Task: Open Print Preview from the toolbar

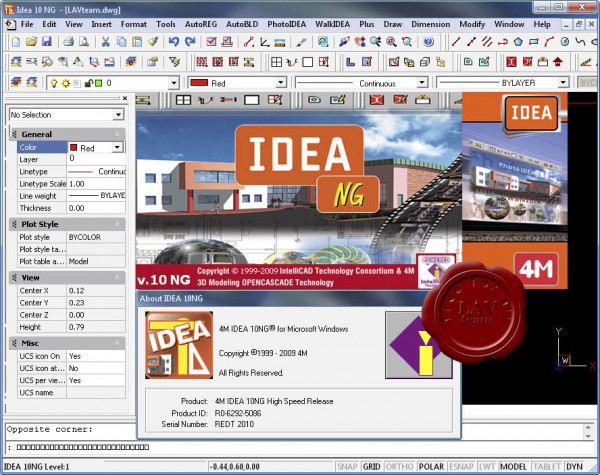Action: pos(84,41)
